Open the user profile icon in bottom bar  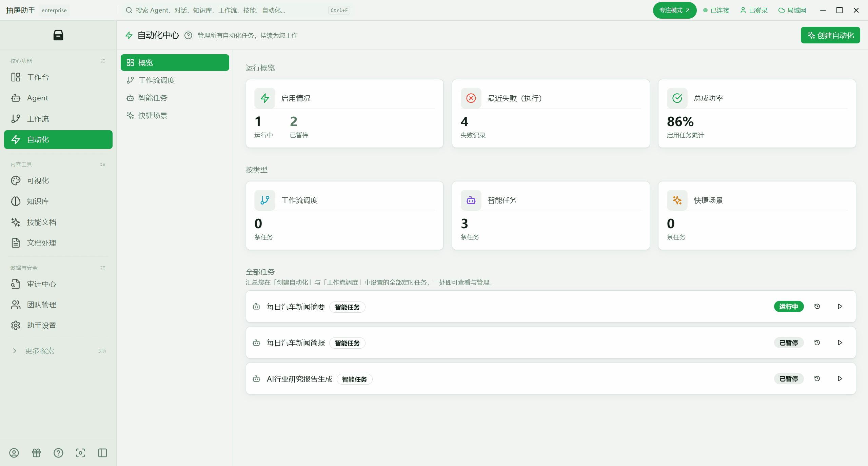coord(14,453)
